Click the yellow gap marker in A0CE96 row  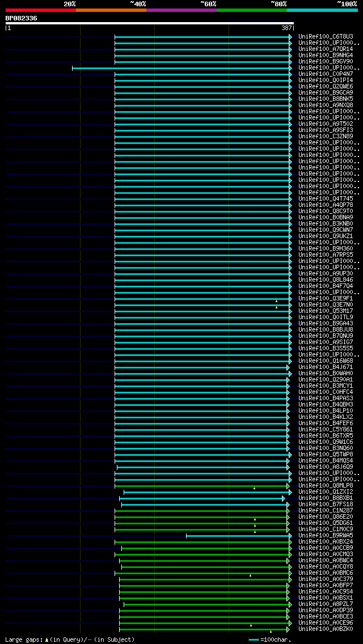click(x=251, y=625)
